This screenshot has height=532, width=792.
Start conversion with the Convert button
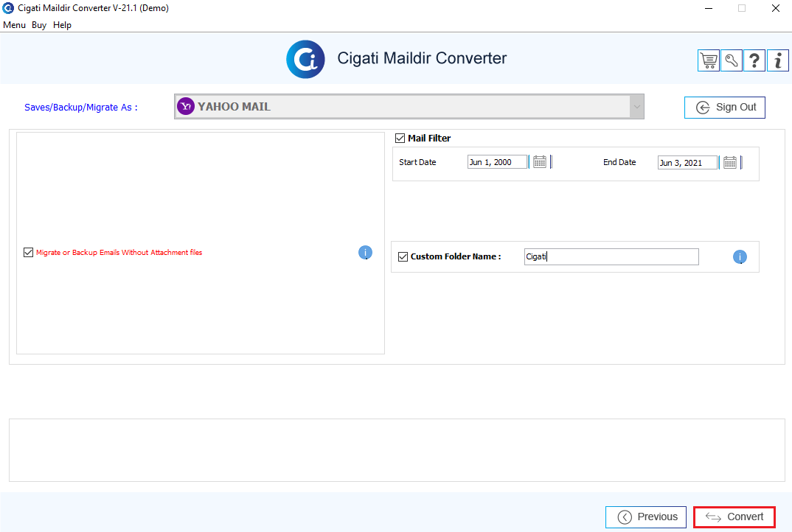[734, 517]
